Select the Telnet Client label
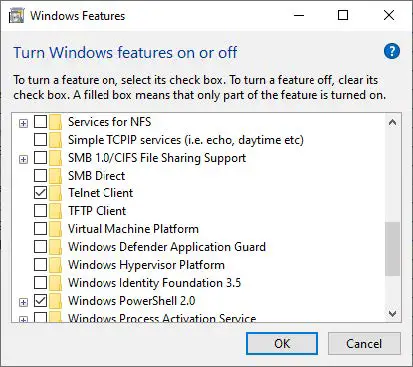 (x=101, y=193)
